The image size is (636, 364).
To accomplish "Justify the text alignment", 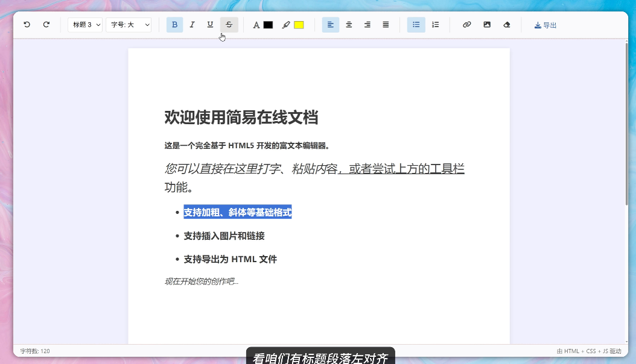I will 386,25.
